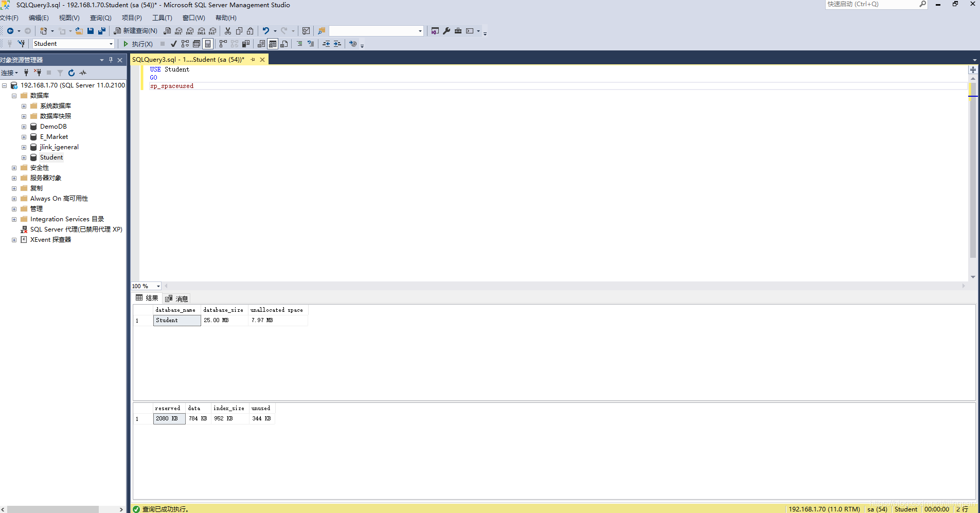Click the DAX query icon
980x513 pixels.
click(x=212, y=31)
